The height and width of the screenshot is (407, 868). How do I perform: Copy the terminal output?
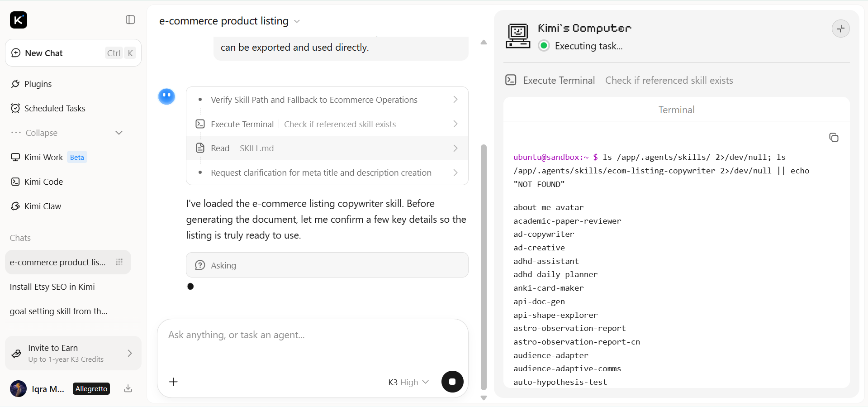[834, 137]
